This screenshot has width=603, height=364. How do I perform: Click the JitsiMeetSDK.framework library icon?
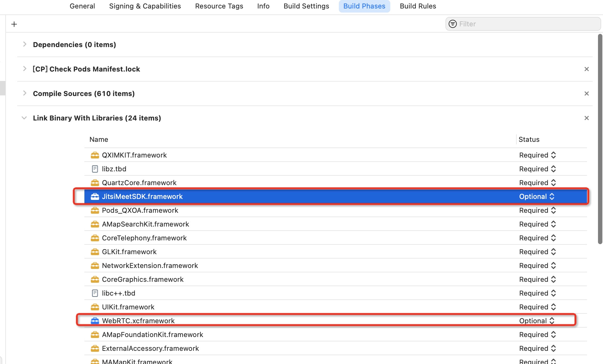[95, 196]
